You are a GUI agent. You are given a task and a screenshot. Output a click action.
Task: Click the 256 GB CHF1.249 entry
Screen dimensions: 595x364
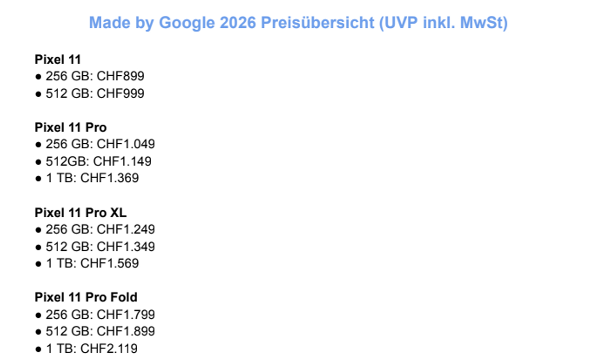click(95, 230)
